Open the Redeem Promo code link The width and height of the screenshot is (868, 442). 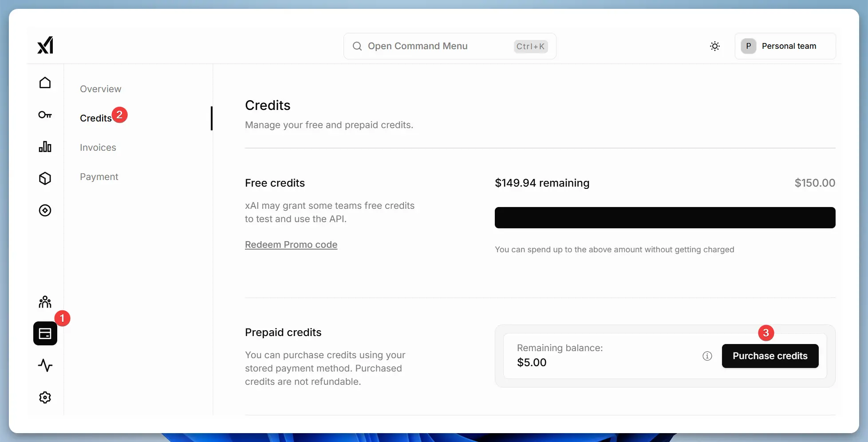291,244
